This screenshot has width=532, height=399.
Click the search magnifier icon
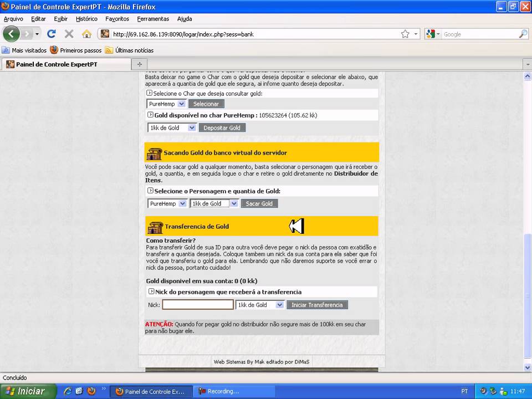click(523, 34)
